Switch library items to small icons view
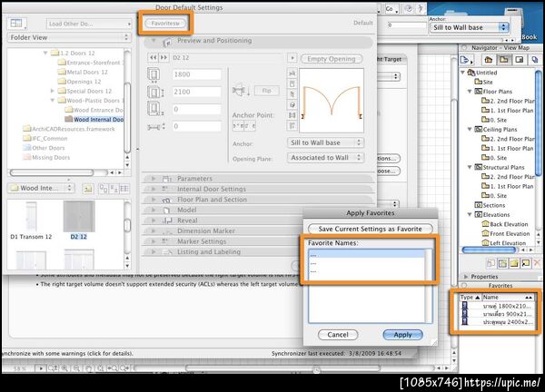This screenshot has width=545, height=392. tap(114, 189)
